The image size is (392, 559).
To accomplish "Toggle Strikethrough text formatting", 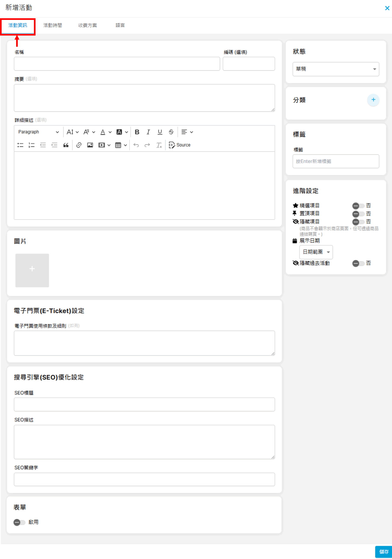I will [x=171, y=132].
